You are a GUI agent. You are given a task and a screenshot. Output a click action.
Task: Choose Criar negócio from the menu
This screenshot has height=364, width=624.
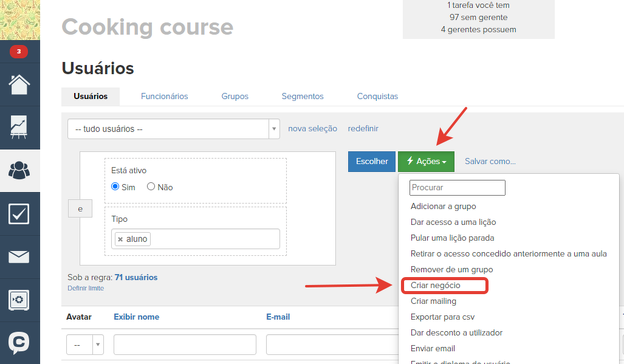coord(436,286)
